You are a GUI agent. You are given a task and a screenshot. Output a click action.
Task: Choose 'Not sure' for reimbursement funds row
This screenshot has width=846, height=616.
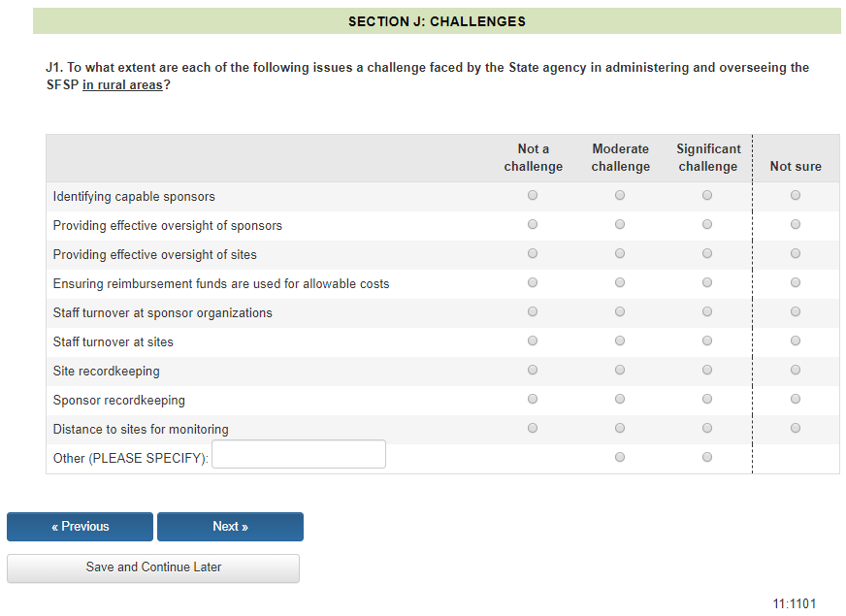(x=796, y=283)
